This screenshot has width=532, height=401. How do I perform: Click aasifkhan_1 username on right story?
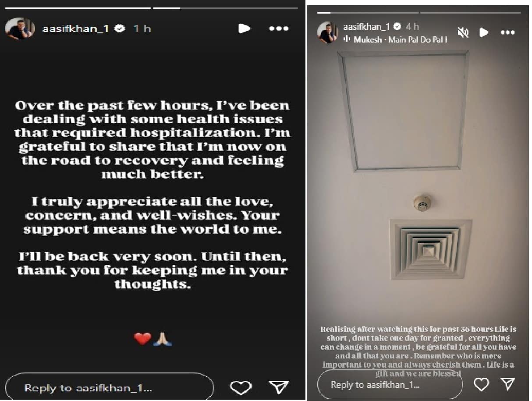click(367, 27)
